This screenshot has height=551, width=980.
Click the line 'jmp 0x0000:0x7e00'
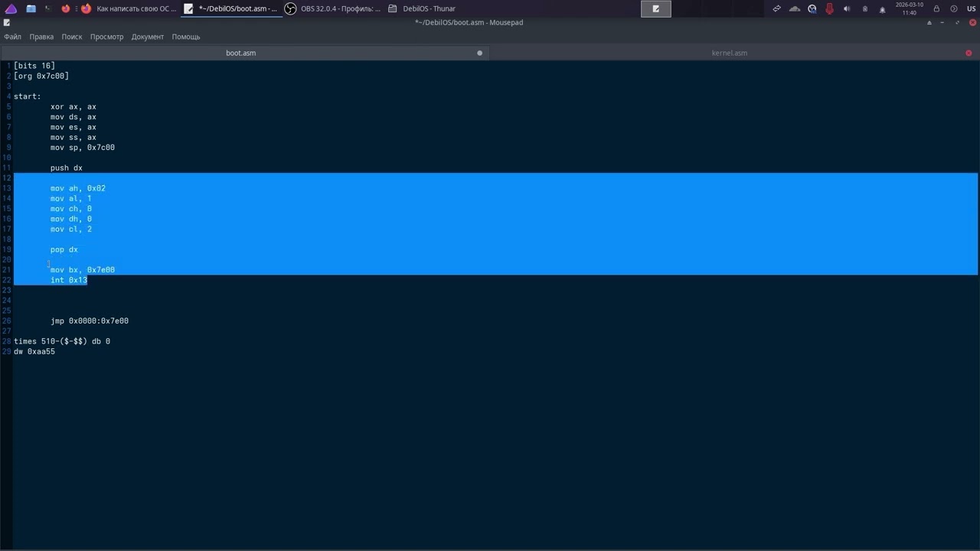90,321
